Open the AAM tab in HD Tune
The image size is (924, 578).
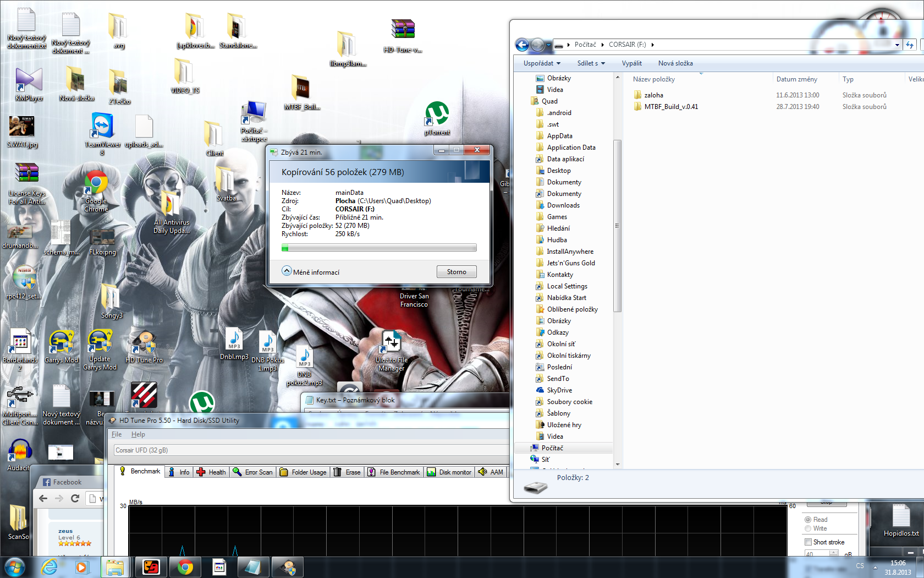pyautogui.click(x=491, y=472)
